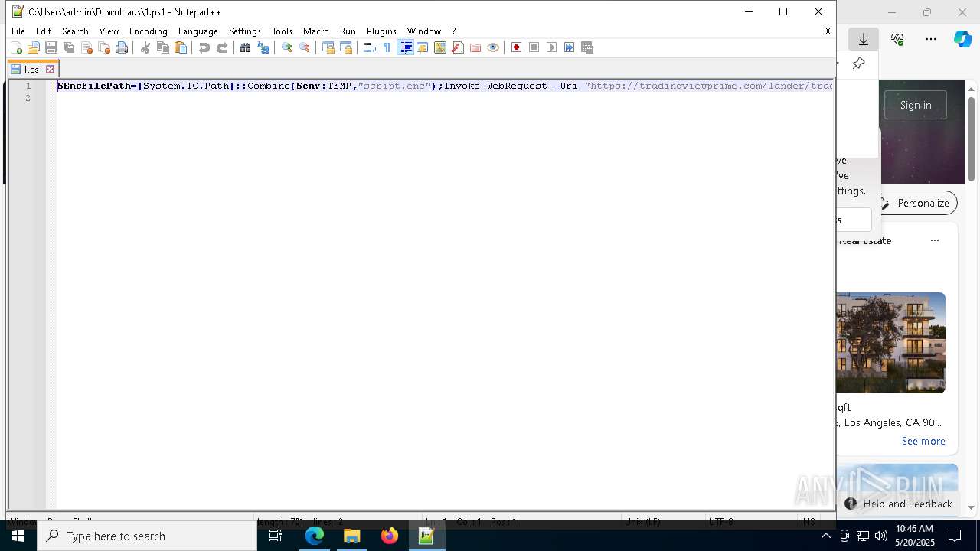Select the 1.ps1 document tab
The height and width of the screenshot is (551, 980).
point(33,70)
